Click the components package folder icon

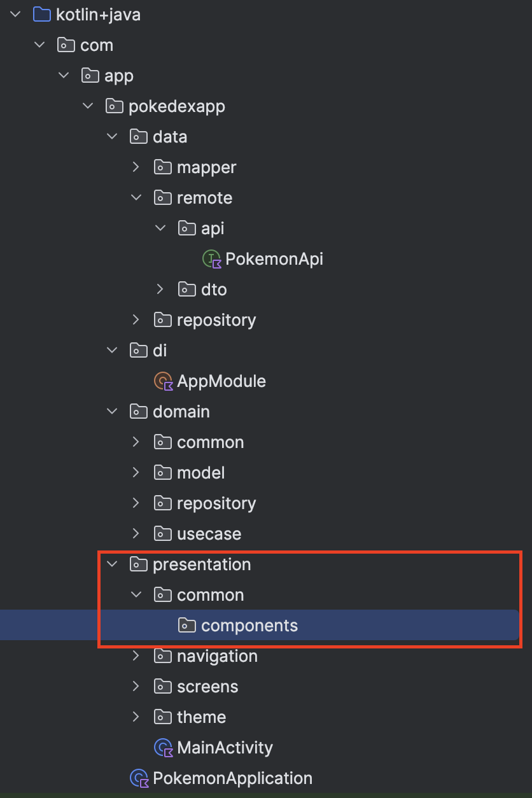tap(187, 626)
